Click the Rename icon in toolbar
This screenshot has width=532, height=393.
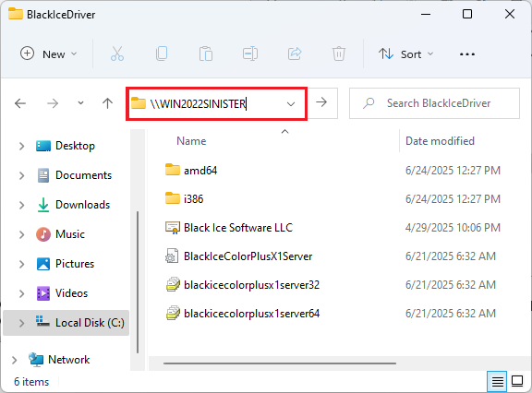(x=250, y=54)
